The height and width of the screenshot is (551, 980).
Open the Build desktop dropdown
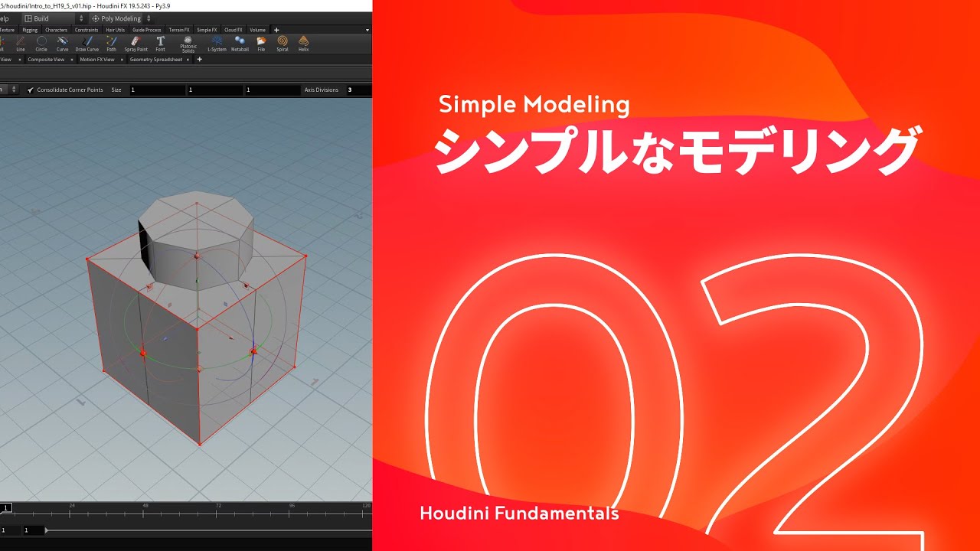tap(54, 18)
